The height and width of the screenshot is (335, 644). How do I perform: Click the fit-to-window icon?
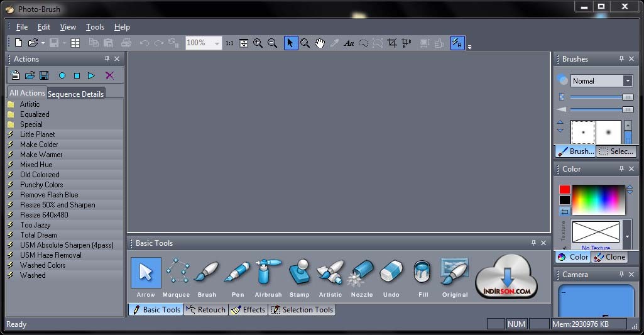(244, 43)
